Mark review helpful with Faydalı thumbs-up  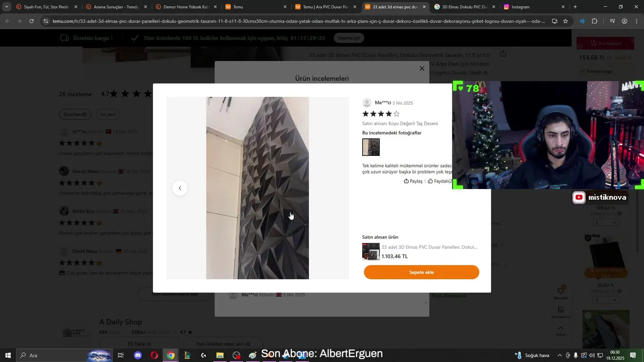tap(440, 181)
